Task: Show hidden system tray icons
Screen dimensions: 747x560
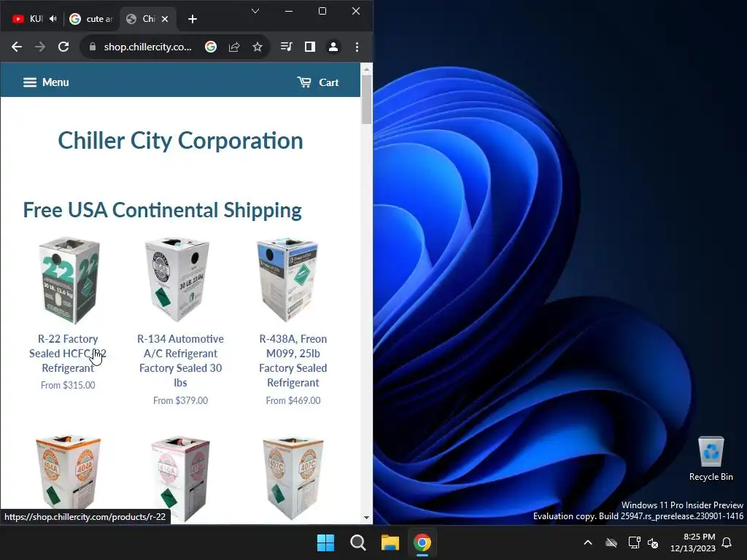Action: pyautogui.click(x=588, y=542)
